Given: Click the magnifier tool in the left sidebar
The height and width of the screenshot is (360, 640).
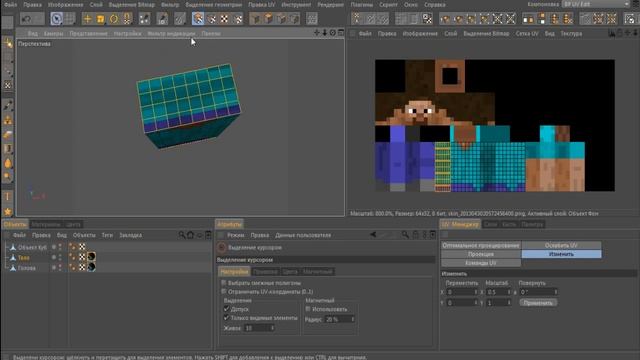Looking at the screenshot, I should point(8,177).
